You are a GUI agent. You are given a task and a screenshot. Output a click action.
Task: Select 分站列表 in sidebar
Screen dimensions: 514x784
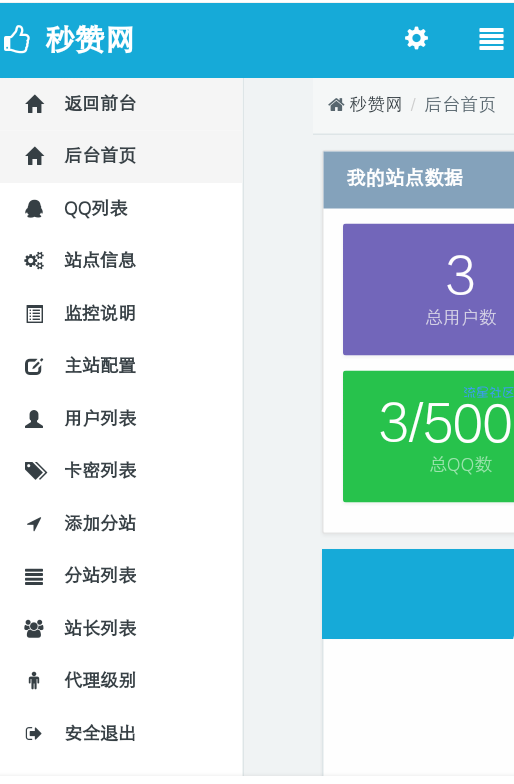122,576
